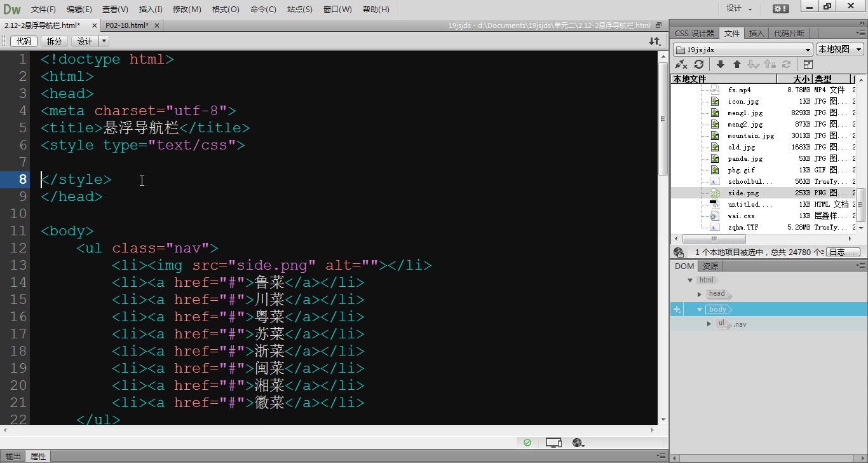
Task: Switch to the CSS 设计器 panel tab
Action: click(695, 33)
